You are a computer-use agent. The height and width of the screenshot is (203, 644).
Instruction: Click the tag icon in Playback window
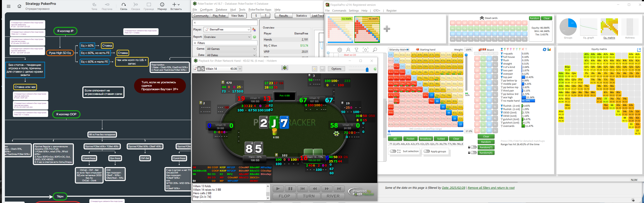[x=314, y=69]
